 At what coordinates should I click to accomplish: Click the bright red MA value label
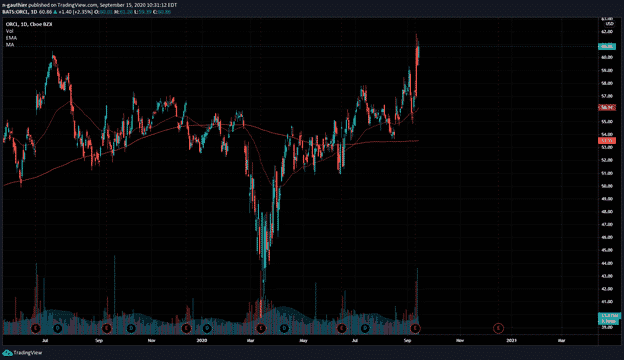click(607, 140)
